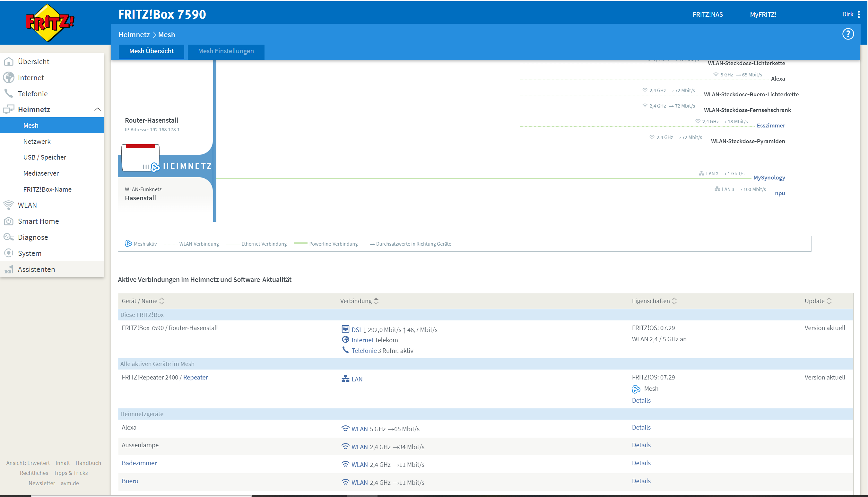Click the WLAN icon in the Alexa row

click(345, 429)
